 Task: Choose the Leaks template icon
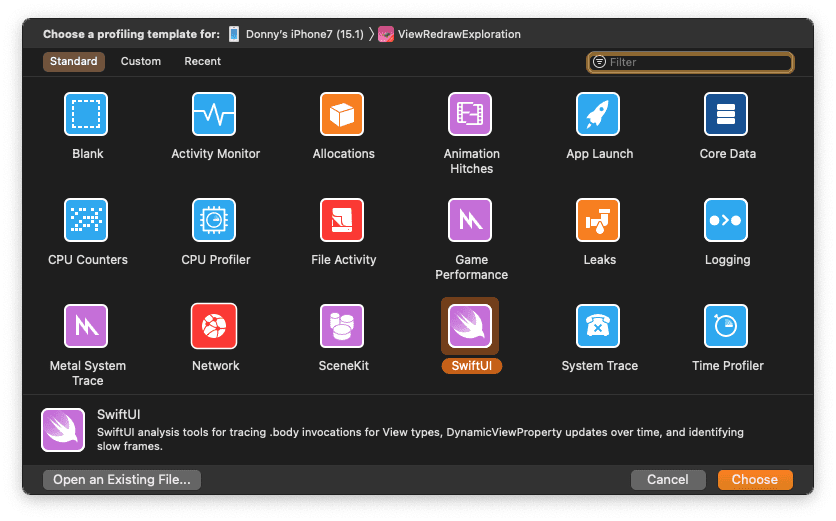click(598, 220)
